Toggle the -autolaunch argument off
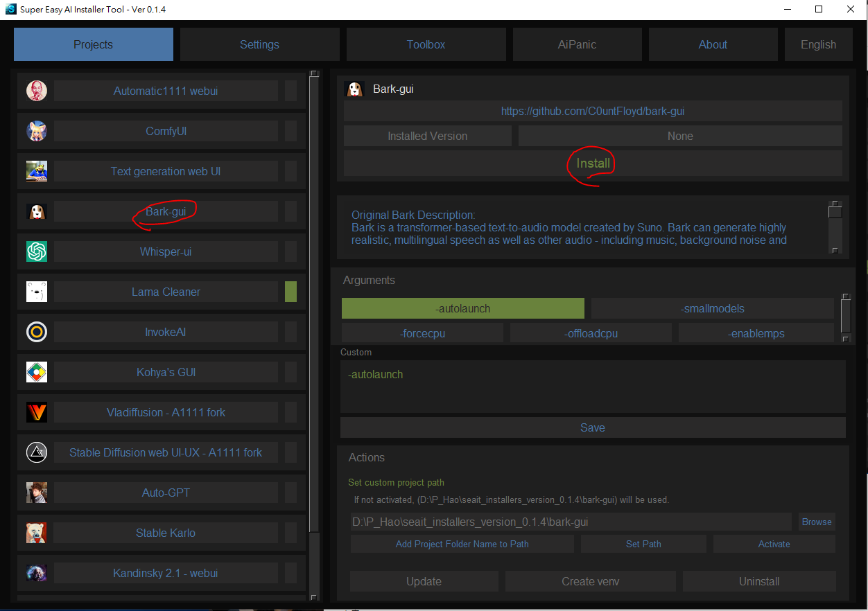This screenshot has height=611, width=868. (x=463, y=308)
